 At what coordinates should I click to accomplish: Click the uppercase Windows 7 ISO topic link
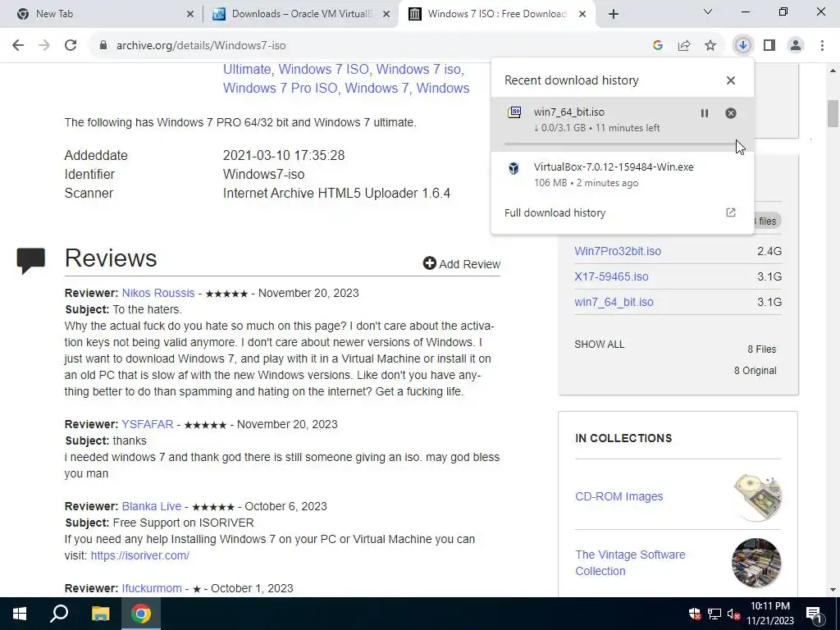(323, 69)
